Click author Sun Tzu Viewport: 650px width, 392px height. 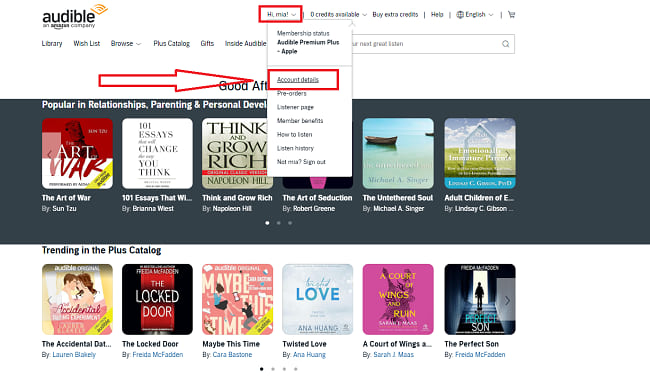click(x=64, y=209)
